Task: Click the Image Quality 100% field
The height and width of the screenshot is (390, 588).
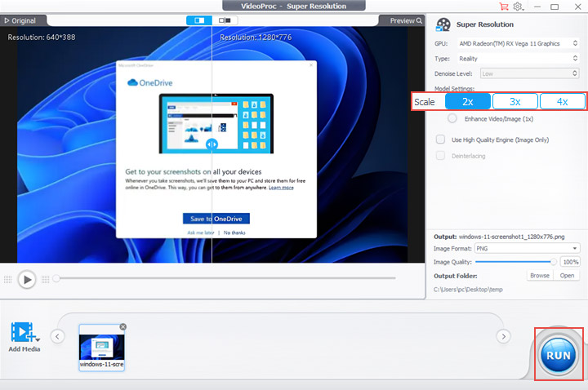Action: (x=570, y=262)
